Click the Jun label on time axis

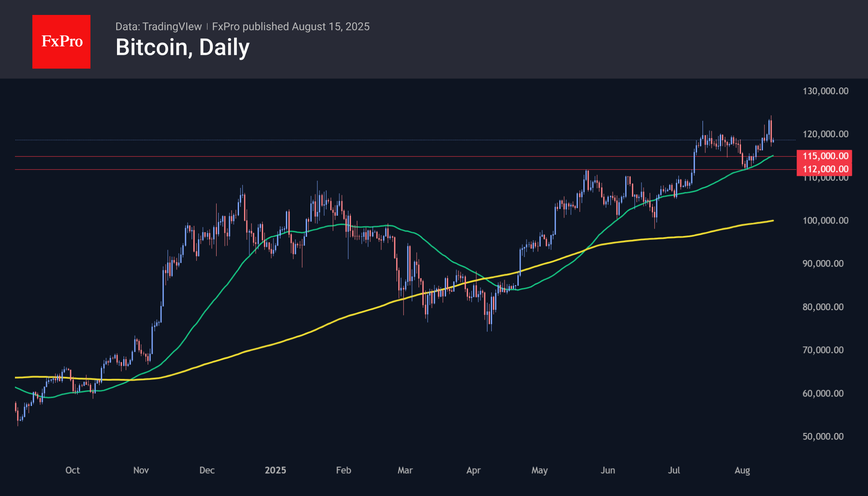pyautogui.click(x=608, y=470)
